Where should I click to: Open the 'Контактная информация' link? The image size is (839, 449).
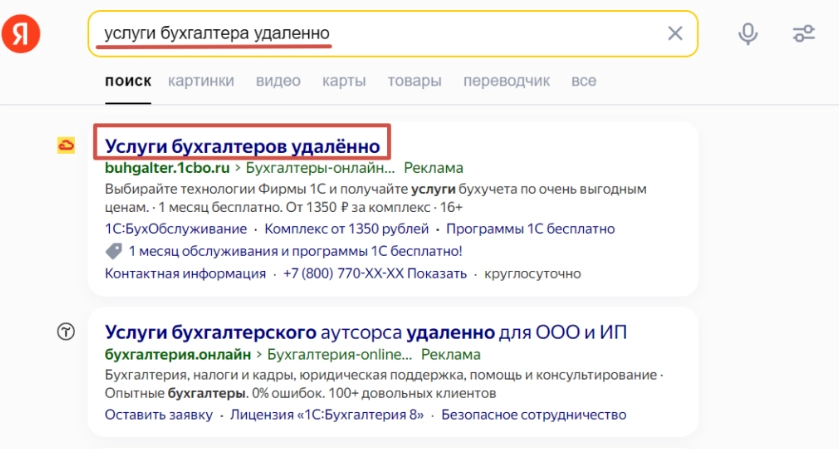(x=185, y=273)
